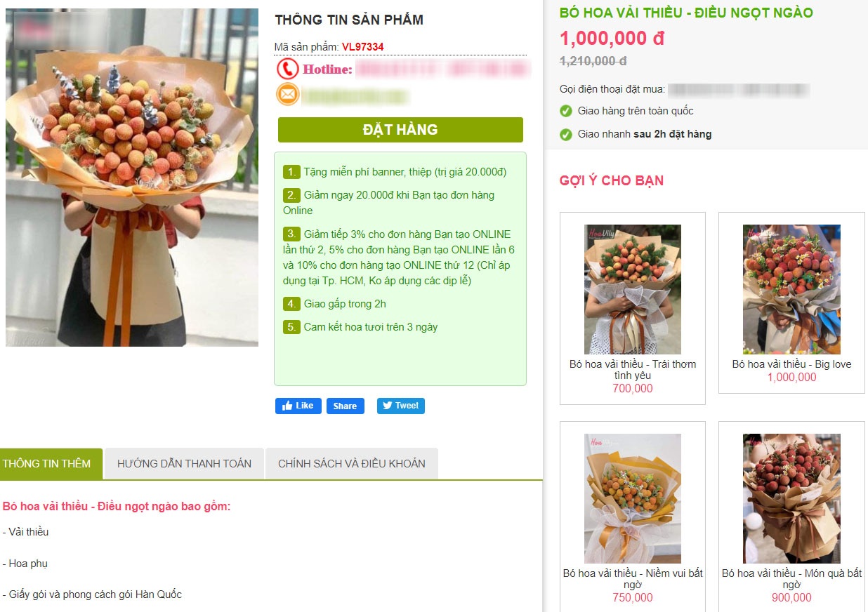Click the red Hotline phone icon

(x=288, y=69)
